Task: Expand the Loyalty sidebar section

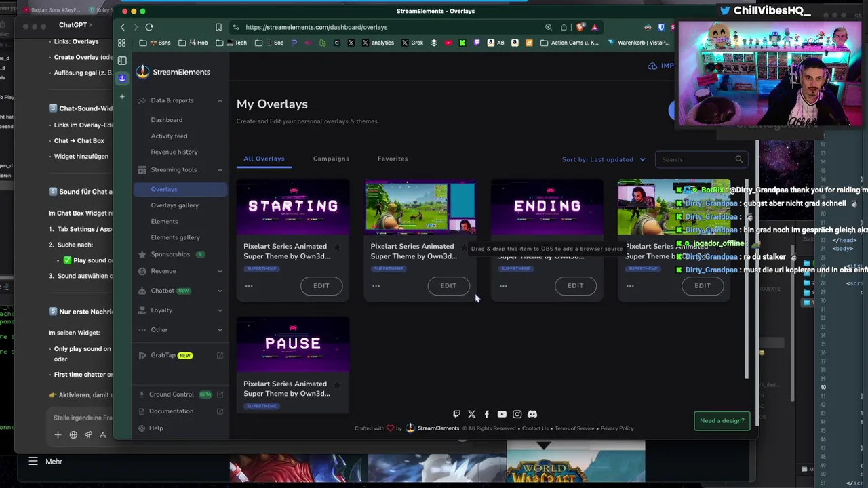Action: pos(220,310)
